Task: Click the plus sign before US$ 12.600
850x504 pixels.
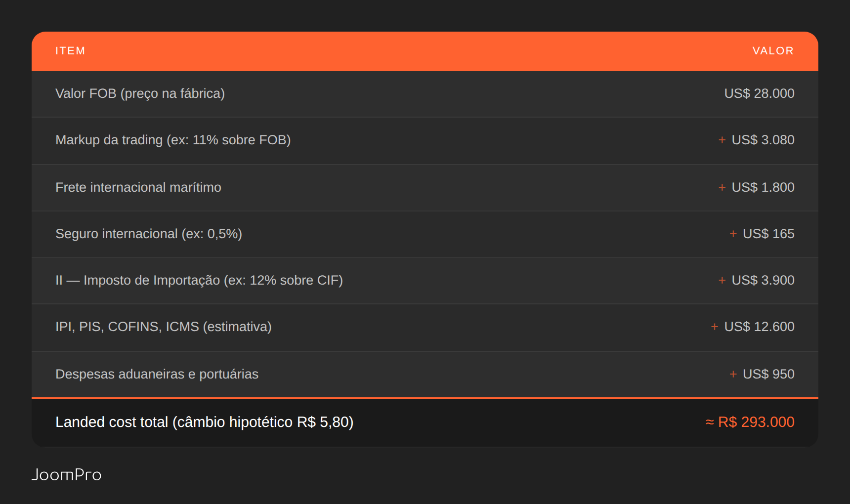Action: [x=715, y=327]
